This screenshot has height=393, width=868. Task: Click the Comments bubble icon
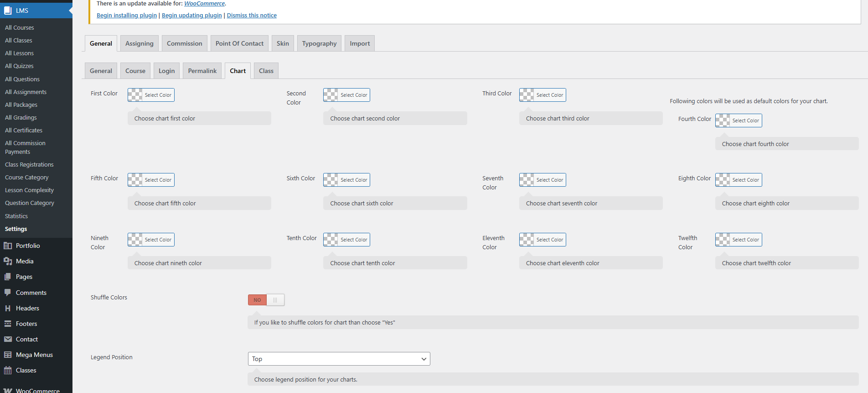[8, 293]
